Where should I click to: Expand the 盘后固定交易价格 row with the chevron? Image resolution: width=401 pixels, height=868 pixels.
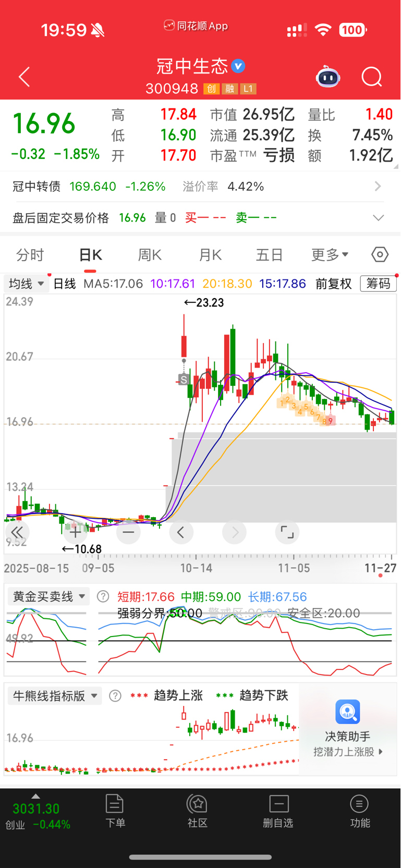(379, 217)
